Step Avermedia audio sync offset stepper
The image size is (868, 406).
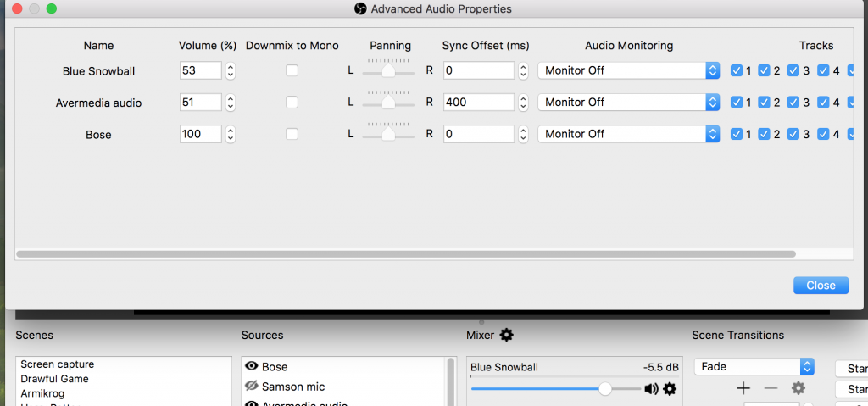523,102
